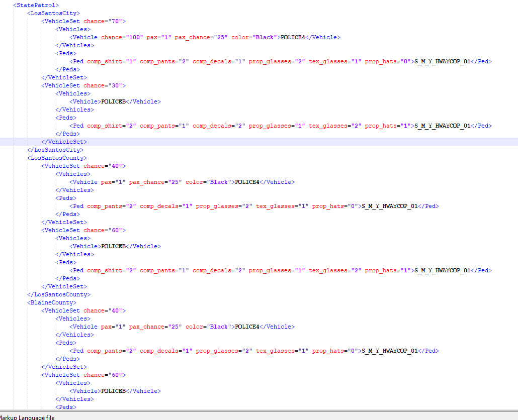The width and height of the screenshot is (518, 420).
Task: Click <Peds> tag under VehicleSet chance="30"
Action: (66, 118)
